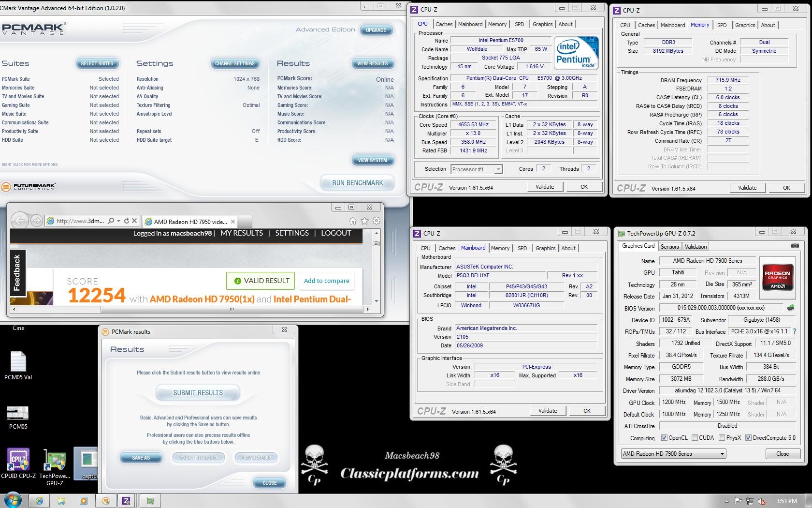The width and height of the screenshot is (812, 508).
Task: Click the GPU-Z BIOS save chip icon
Action: [791, 308]
